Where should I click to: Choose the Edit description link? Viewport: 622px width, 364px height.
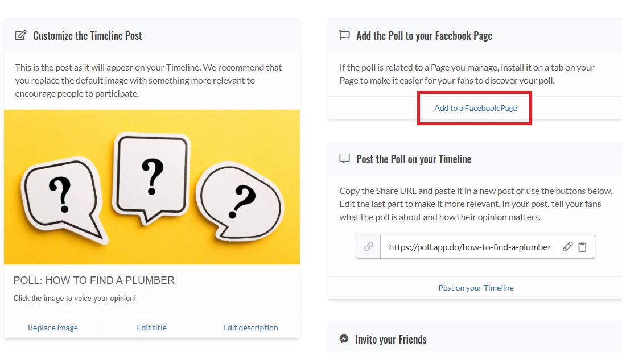pyautogui.click(x=250, y=328)
